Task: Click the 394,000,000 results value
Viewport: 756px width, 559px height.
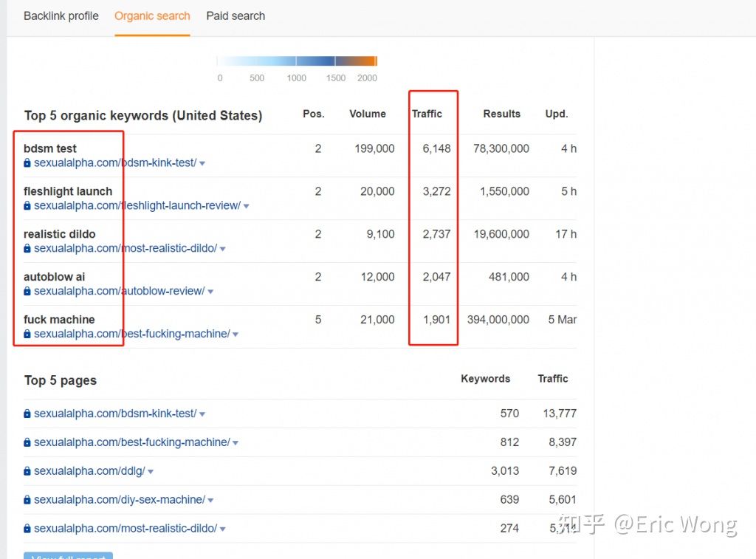Action: [498, 320]
